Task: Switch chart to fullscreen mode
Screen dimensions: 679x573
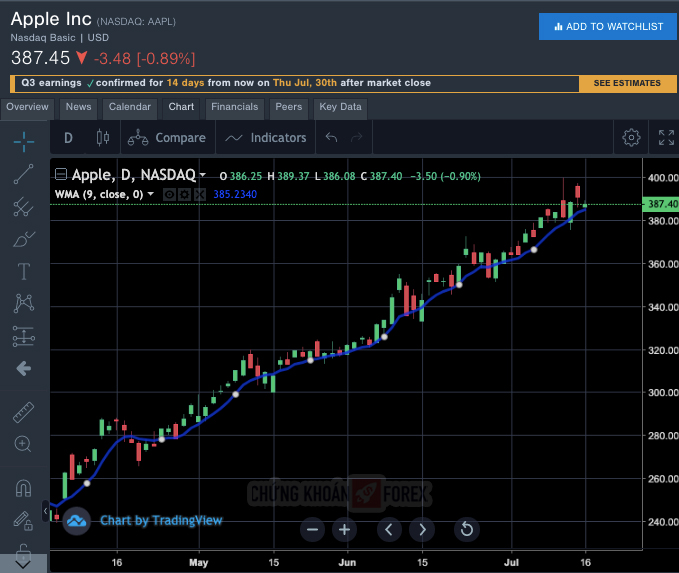Action: pos(666,138)
